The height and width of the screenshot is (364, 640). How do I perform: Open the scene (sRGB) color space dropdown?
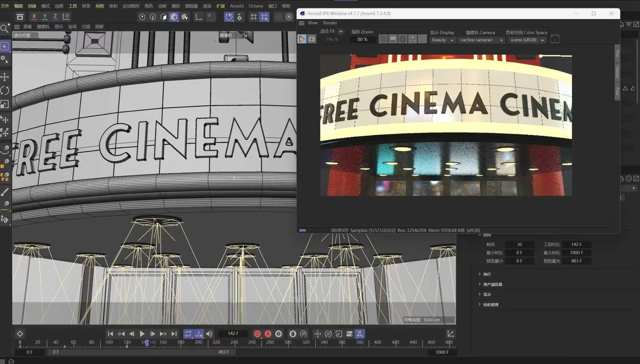(527, 40)
